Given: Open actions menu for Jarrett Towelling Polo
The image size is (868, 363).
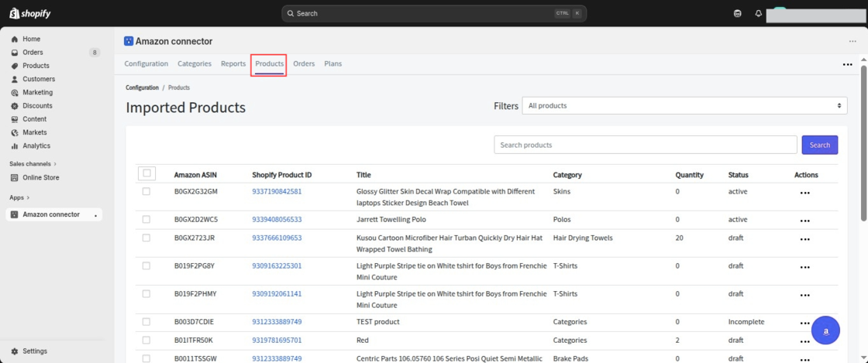Looking at the screenshot, I should 804,221.
